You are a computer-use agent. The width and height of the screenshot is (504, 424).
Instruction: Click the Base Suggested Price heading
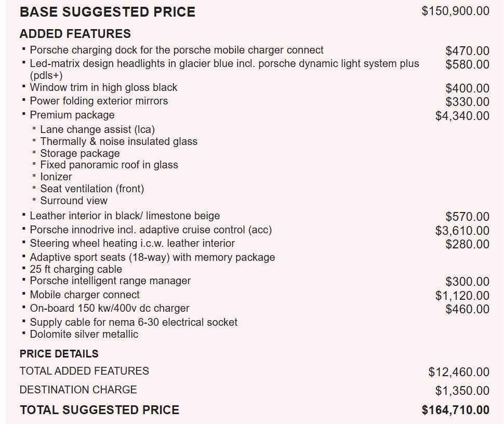pyautogui.click(x=108, y=12)
